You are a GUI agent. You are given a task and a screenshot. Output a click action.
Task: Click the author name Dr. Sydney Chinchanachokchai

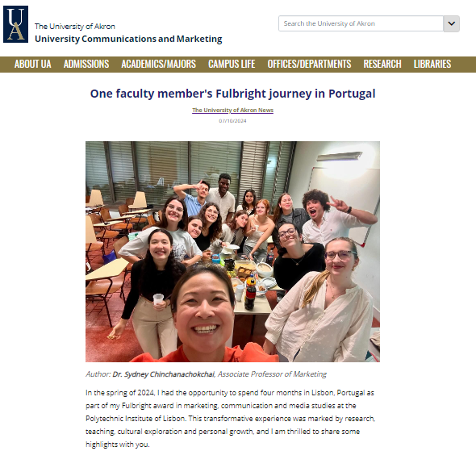pyautogui.click(x=163, y=374)
